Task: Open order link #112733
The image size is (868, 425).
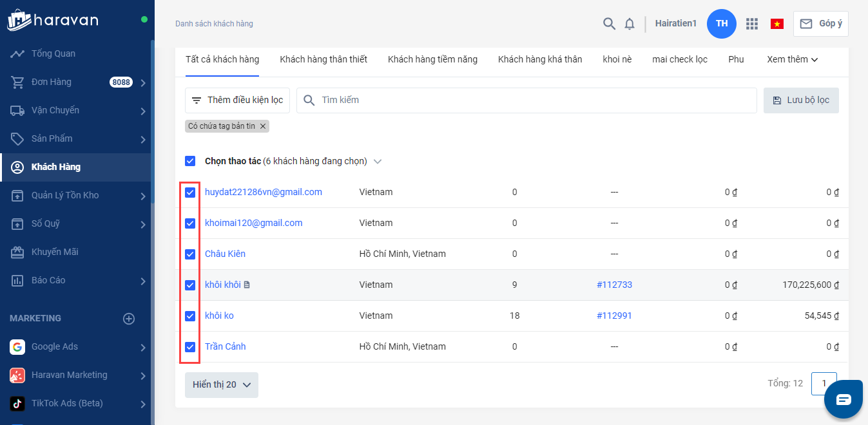Action: [614, 285]
